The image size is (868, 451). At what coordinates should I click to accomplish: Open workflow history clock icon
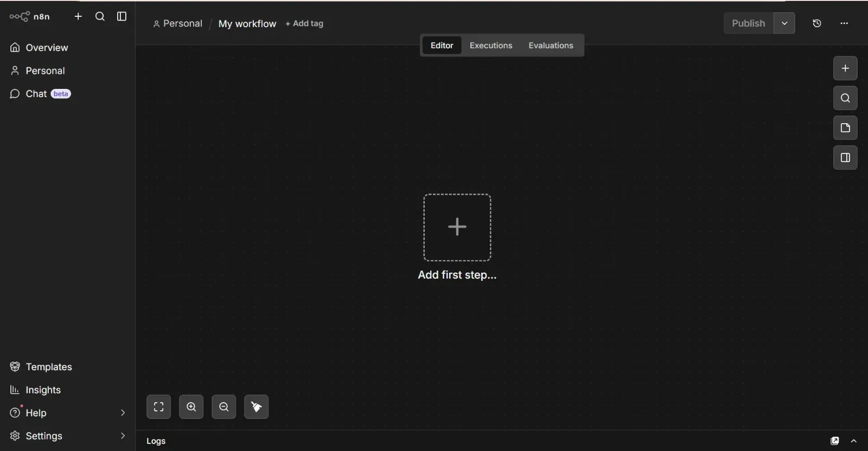[x=817, y=23]
